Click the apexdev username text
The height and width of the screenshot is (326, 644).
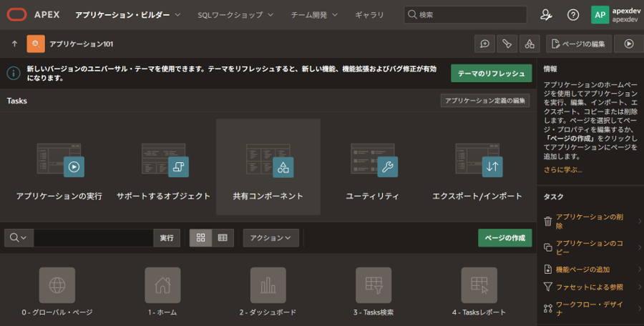click(x=626, y=11)
